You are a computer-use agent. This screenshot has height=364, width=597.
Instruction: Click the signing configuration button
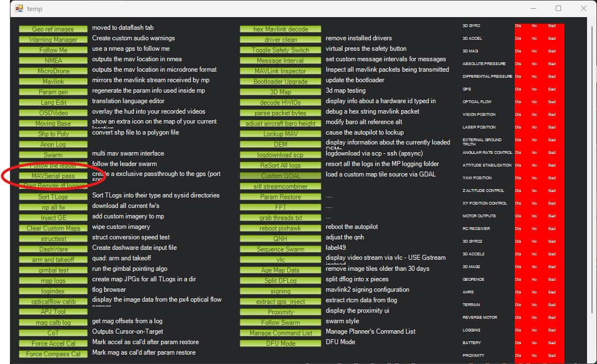[281, 291]
